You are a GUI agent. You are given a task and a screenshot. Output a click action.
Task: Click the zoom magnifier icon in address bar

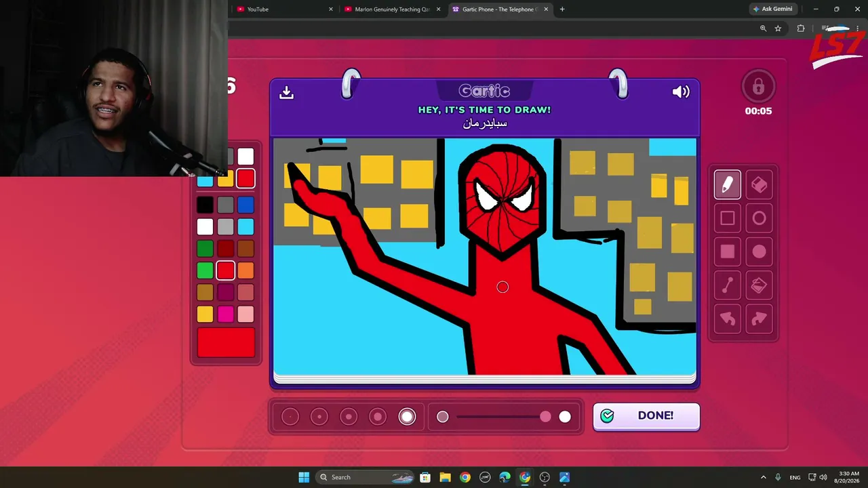click(x=763, y=28)
